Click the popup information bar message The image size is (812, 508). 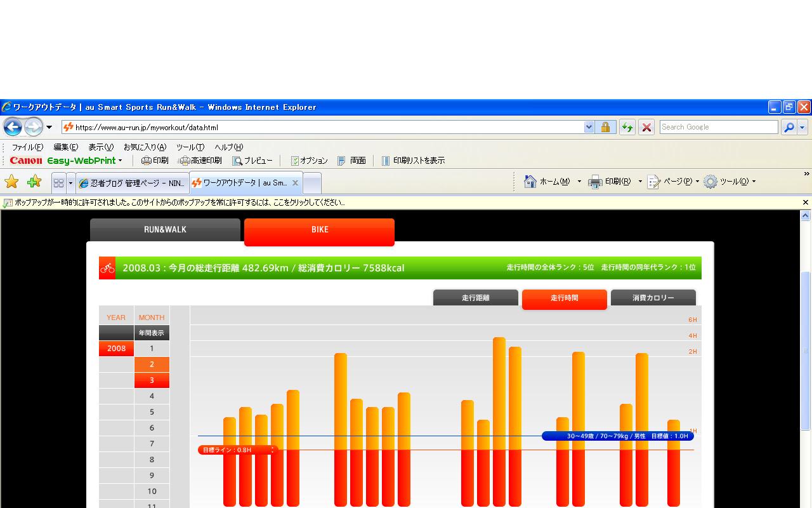pos(180,203)
